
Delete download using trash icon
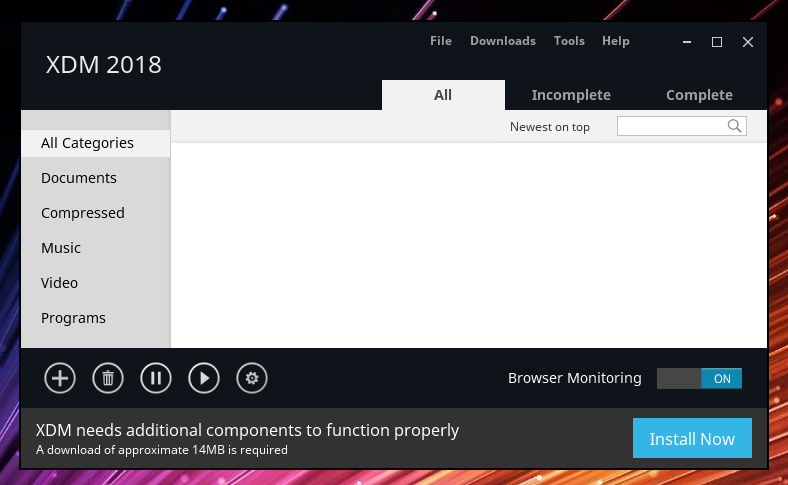(108, 378)
